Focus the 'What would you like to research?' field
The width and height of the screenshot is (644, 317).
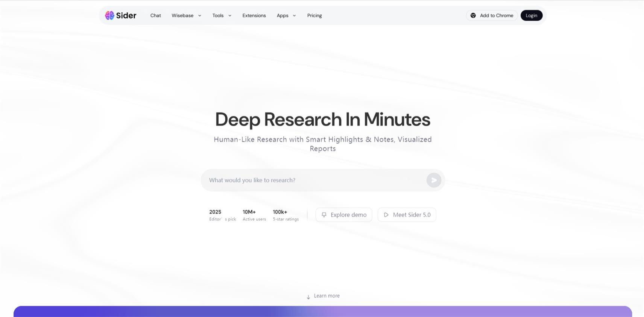[323, 180]
